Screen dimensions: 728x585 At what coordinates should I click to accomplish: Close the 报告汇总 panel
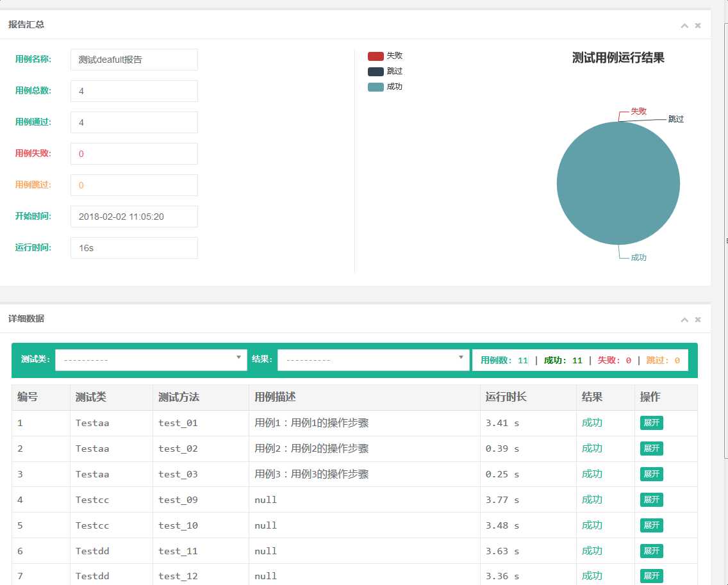pyautogui.click(x=697, y=26)
